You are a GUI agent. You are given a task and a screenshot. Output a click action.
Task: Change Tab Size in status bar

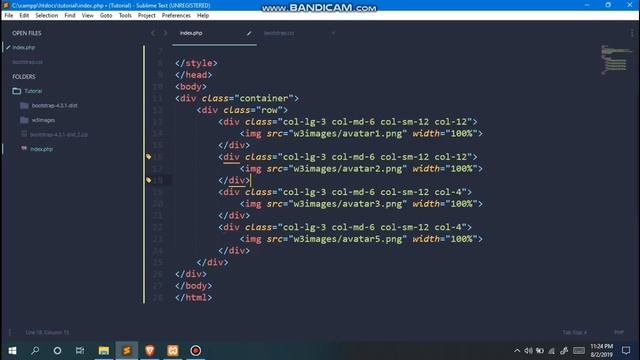tap(574, 332)
